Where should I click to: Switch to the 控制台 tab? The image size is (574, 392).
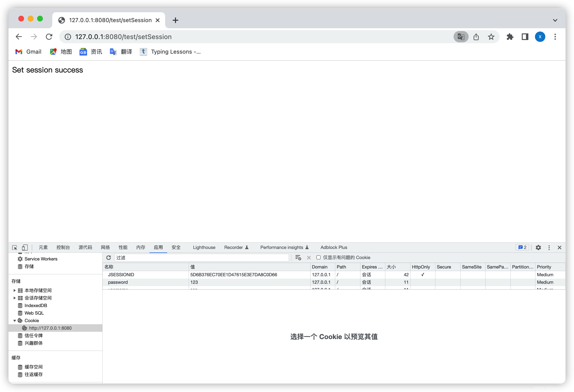[63, 248]
